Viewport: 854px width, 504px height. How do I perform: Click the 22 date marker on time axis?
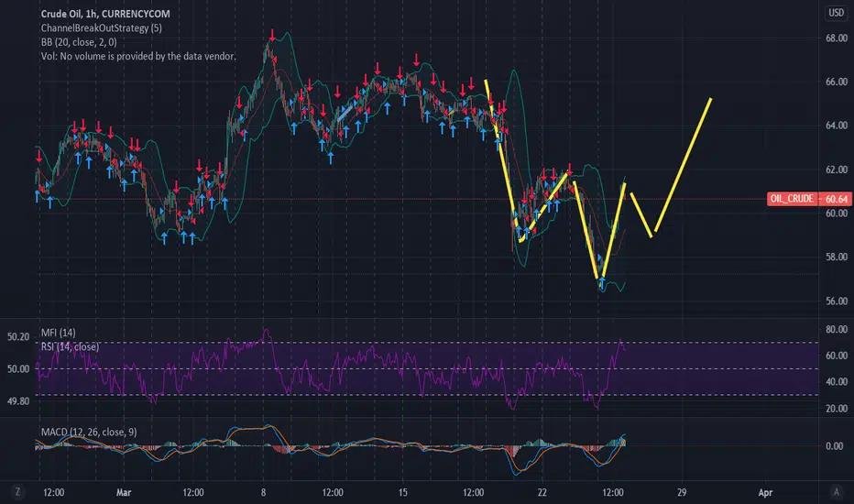coord(542,493)
